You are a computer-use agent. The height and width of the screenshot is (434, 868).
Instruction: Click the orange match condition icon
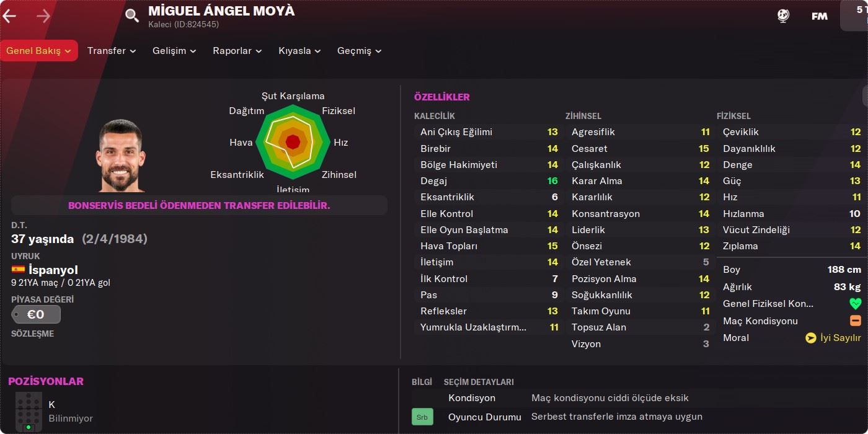[855, 321]
